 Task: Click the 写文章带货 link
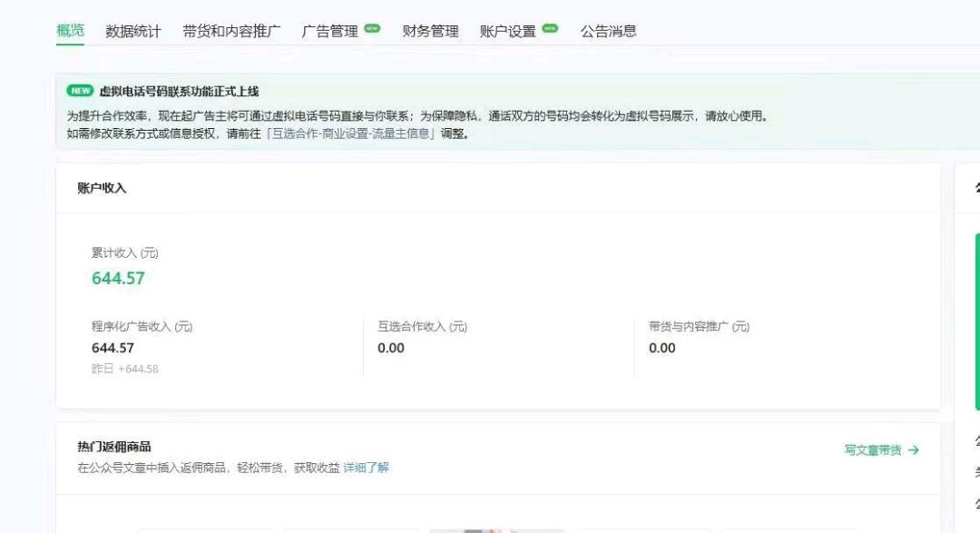874,449
